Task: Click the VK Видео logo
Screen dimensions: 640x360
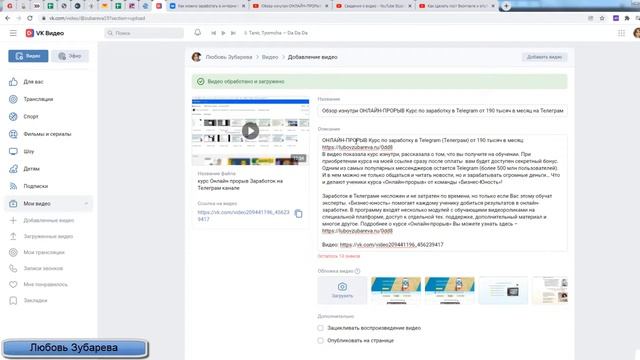Action: click(45, 33)
